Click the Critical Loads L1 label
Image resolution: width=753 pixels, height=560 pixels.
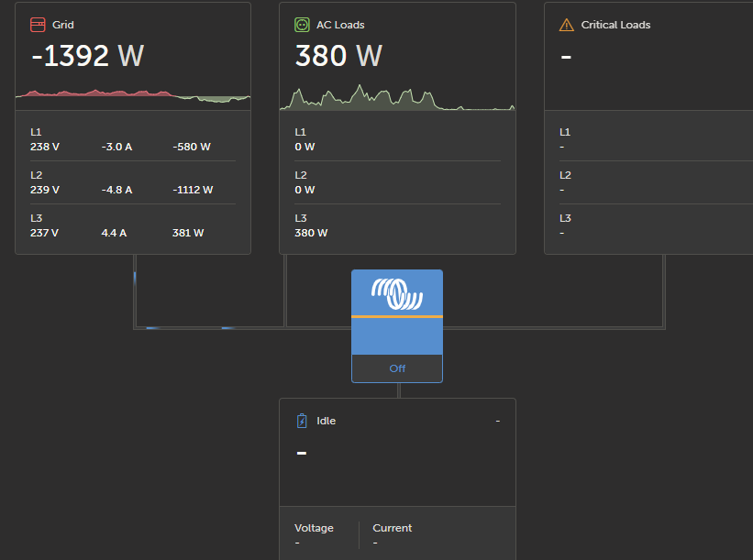pos(565,132)
